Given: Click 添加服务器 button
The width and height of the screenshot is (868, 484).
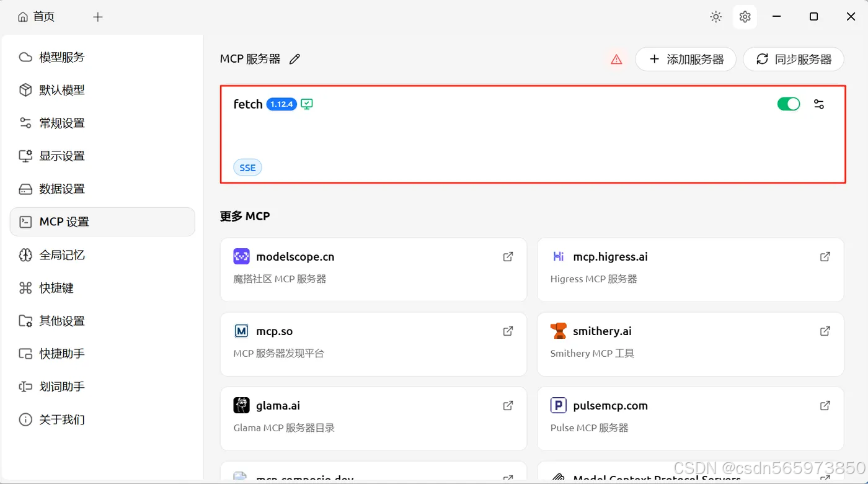Looking at the screenshot, I should click(x=686, y=59).
